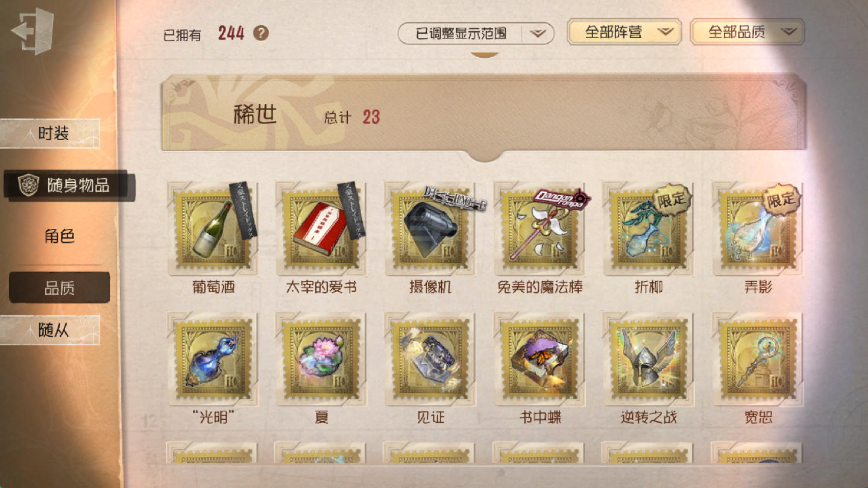Expand the 全部阵营 faction filter
Image resolution: width=868 pixels, height=488 pixels.
point(624,32)
